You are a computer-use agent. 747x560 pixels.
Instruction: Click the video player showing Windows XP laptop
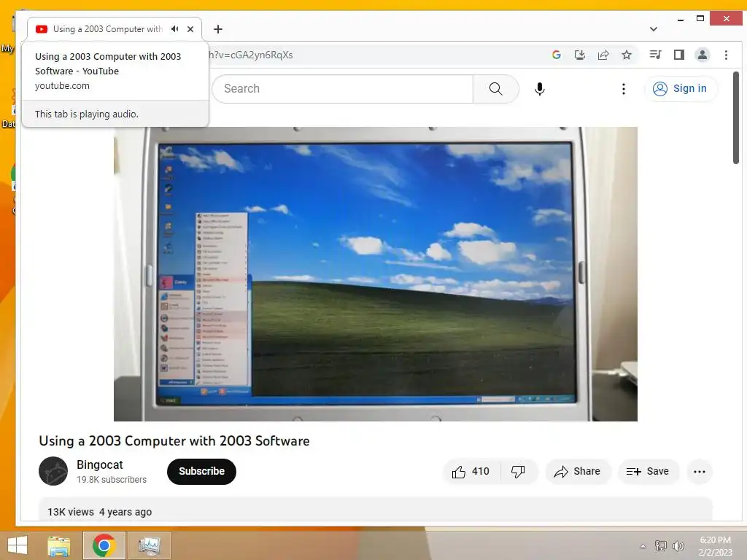[376, 274]
